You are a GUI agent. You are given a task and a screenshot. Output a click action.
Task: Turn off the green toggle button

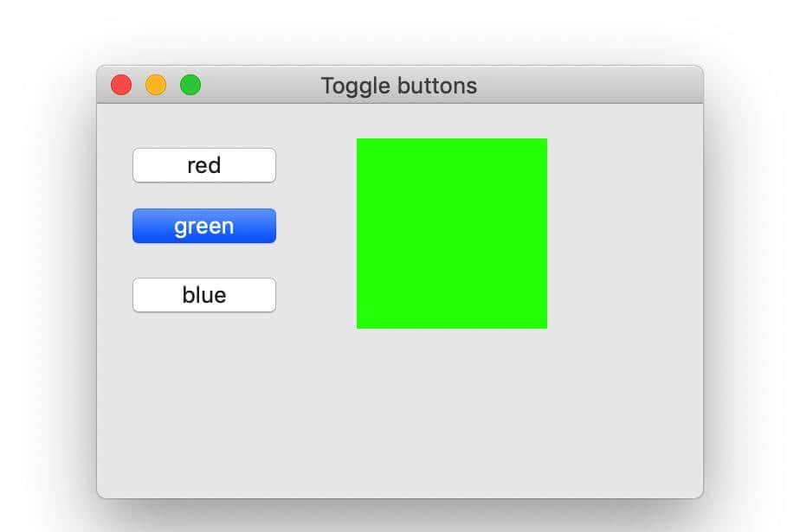(203, 226)
